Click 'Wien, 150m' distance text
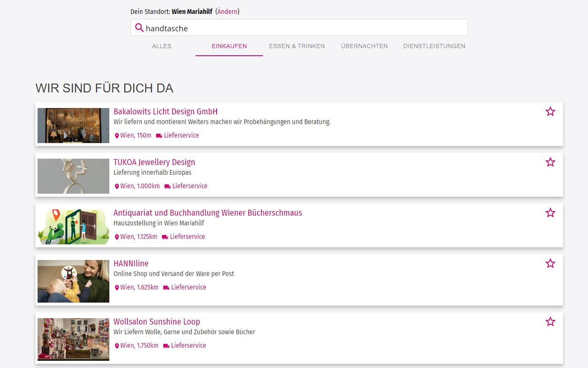This screenshot has width=588, height=368. click(135, 135)
